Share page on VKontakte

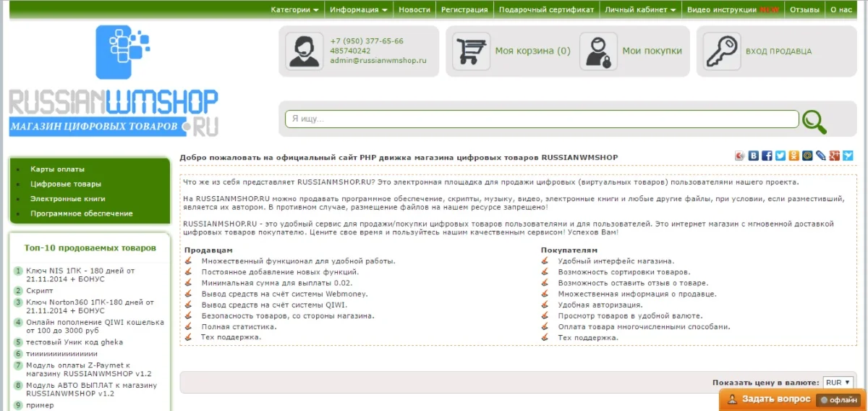click(x=754, y=156)
